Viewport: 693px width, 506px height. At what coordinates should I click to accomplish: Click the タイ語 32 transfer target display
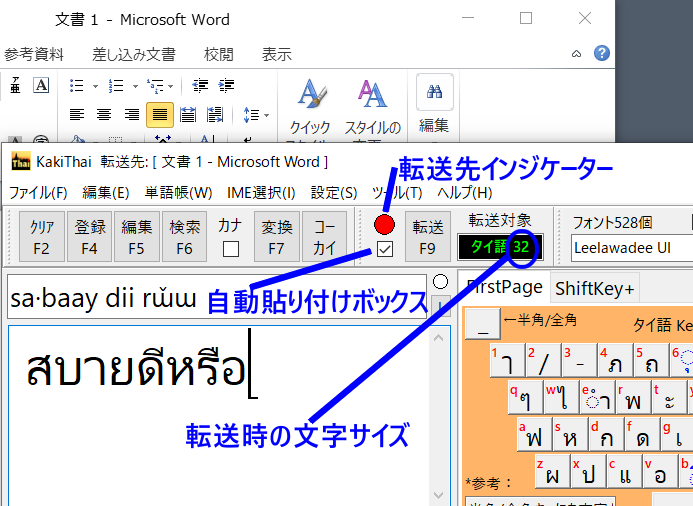tap(500, 247)
